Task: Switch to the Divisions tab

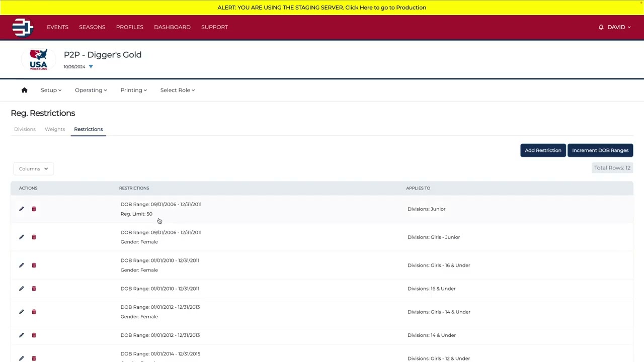Action: pyautogui.click(x=25, y=129)
